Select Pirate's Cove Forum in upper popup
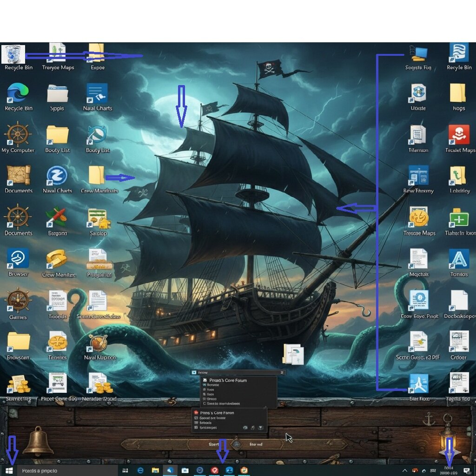Viewport: 476px width, 476px height. [x=228, y=380]
